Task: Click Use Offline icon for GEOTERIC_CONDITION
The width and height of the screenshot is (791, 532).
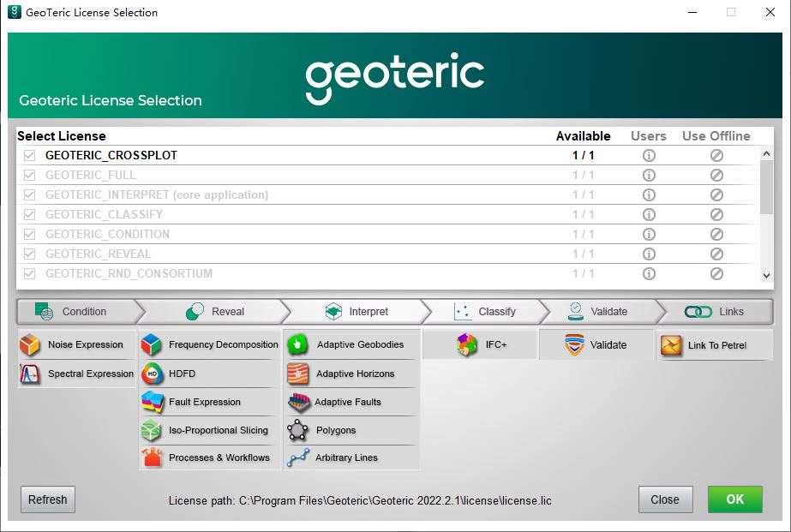Action: tap(716, 234)
